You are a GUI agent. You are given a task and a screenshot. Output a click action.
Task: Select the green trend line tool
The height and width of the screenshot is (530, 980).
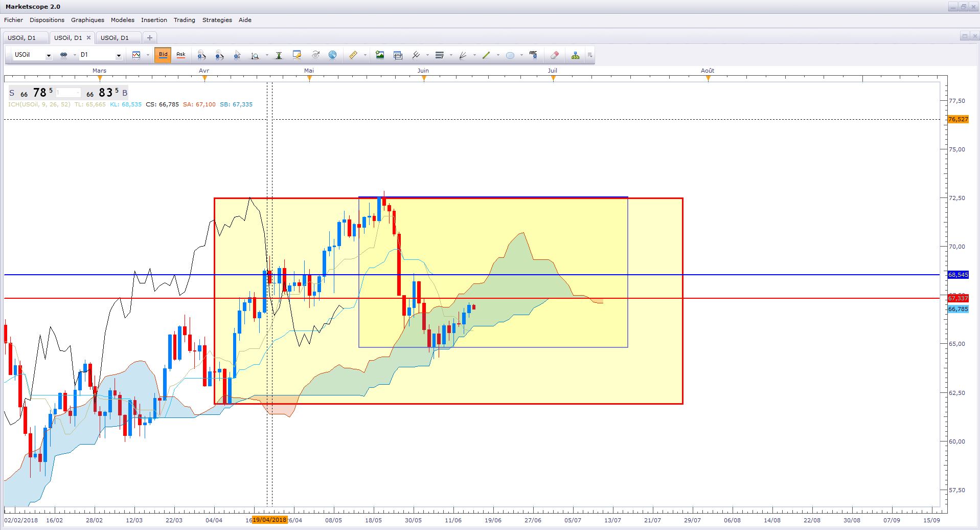point(486,55)
